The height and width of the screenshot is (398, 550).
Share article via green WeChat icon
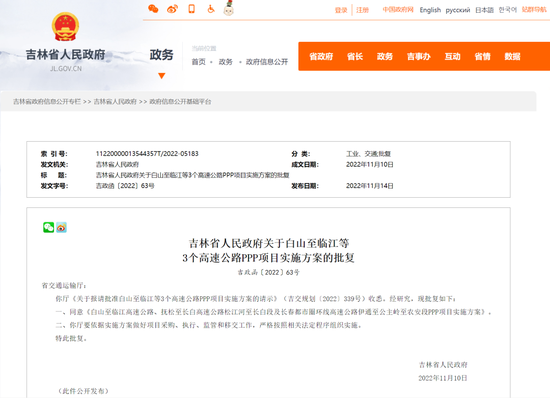point(48,227)
